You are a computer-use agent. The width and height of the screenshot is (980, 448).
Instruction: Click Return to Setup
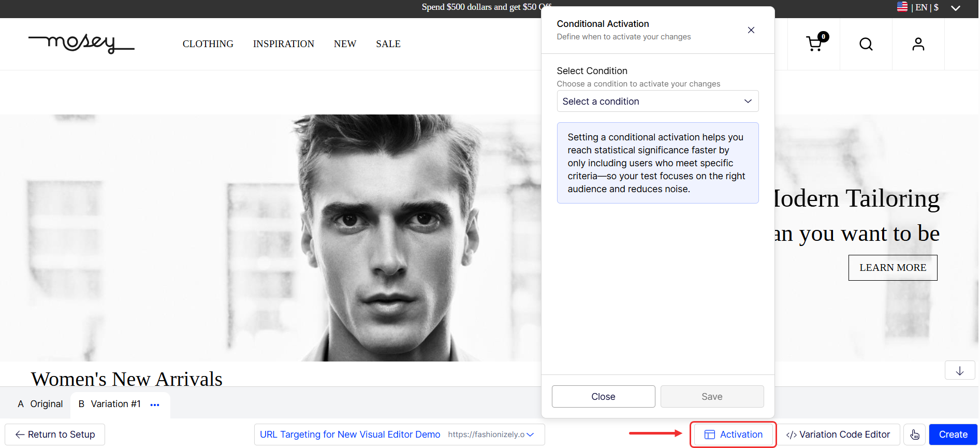[x=55, y=435]
